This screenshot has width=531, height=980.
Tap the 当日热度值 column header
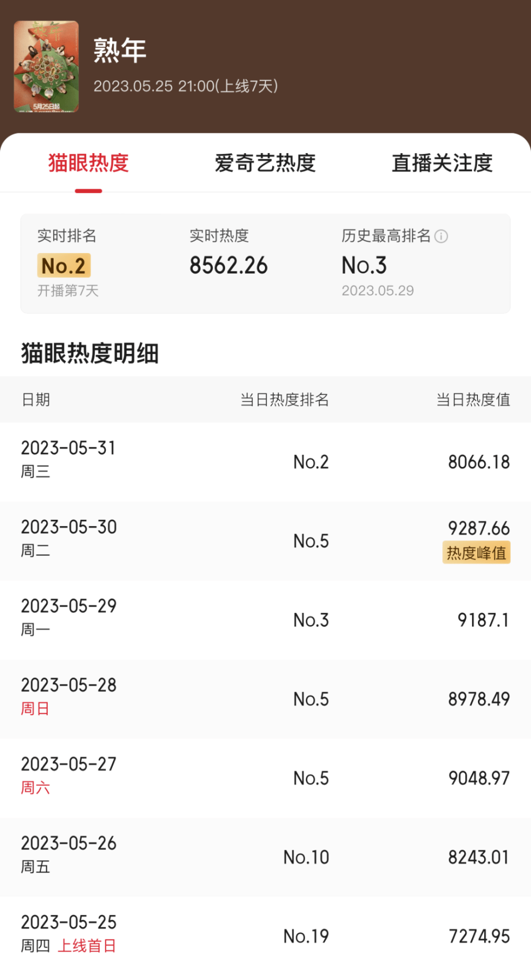(x=473, y=400)
